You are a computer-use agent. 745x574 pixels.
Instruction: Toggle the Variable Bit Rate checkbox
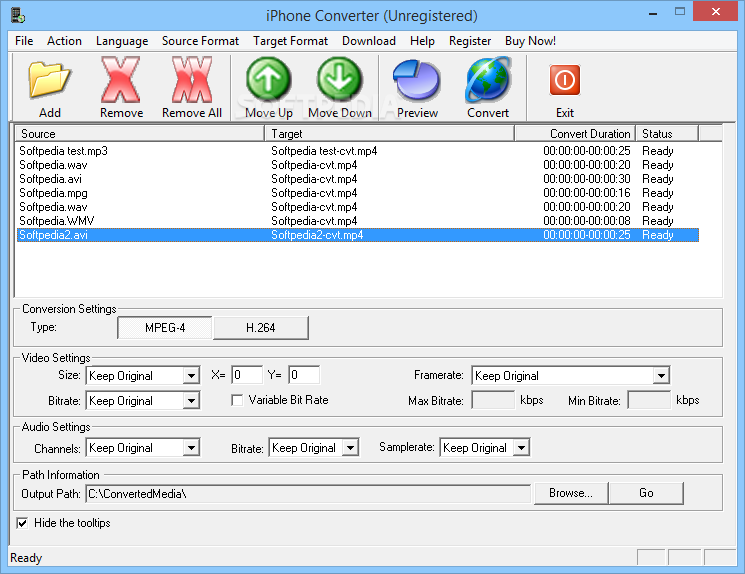click(237, 400)
